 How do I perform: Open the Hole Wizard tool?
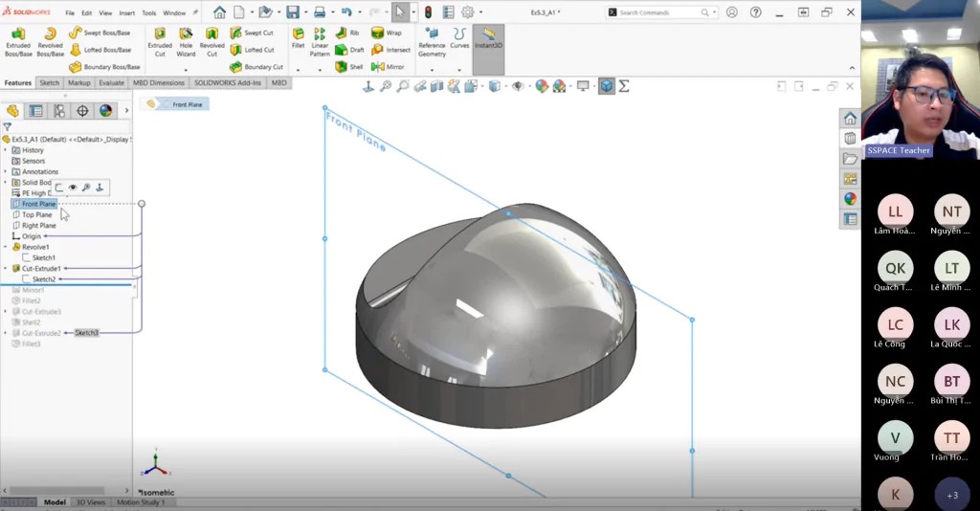coord(186,42)
